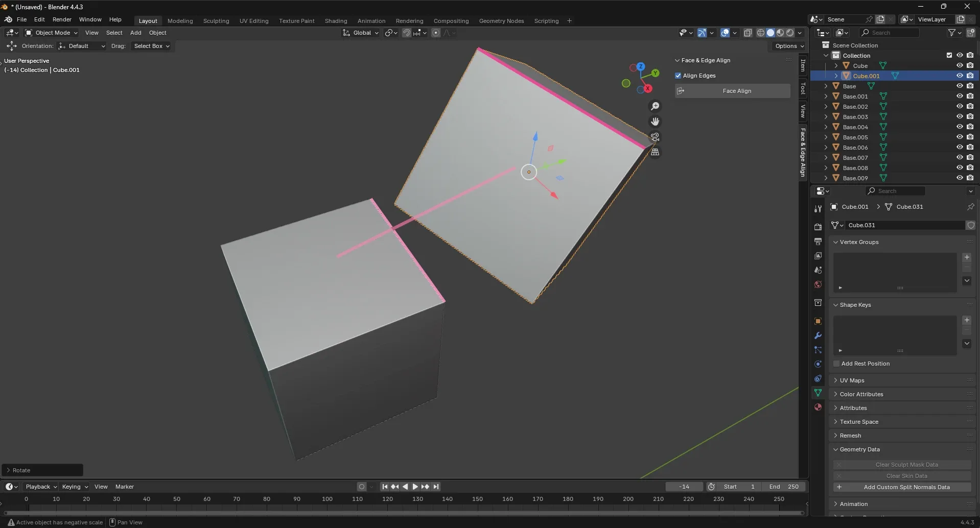Open the Tool properties tab

(x=818, y=209)
